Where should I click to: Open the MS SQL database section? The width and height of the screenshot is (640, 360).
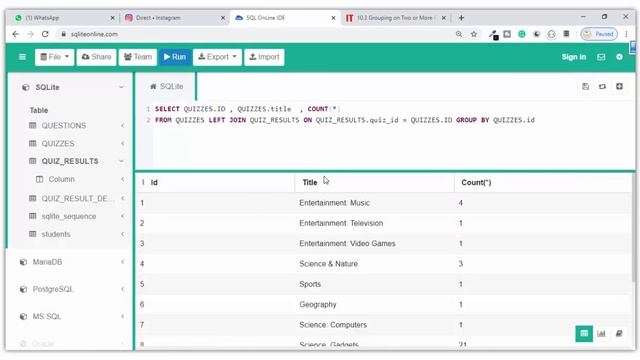pos(47,316)
